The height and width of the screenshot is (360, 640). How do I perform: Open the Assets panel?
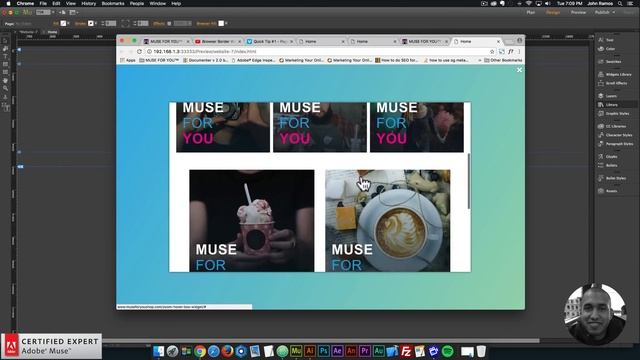[608, 191]
